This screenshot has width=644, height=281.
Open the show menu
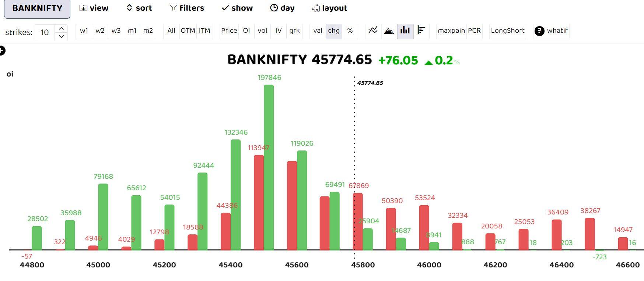237,8
